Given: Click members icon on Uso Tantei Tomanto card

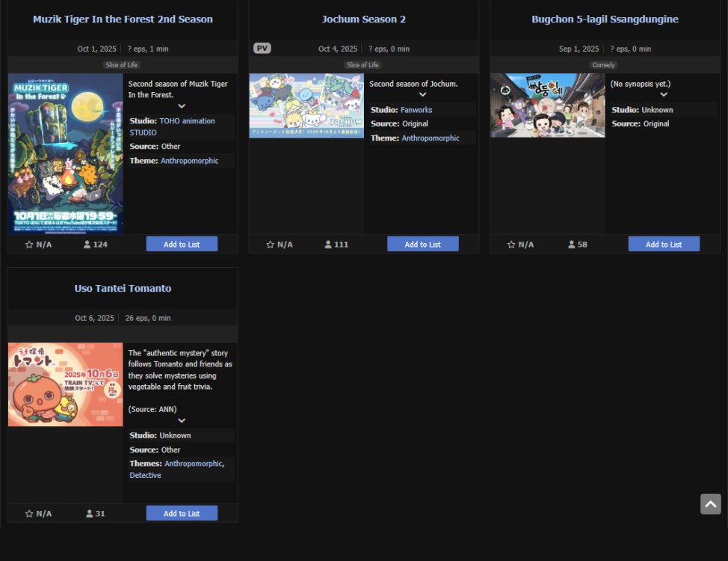Looking at the screenshot, I should point(90,514).
